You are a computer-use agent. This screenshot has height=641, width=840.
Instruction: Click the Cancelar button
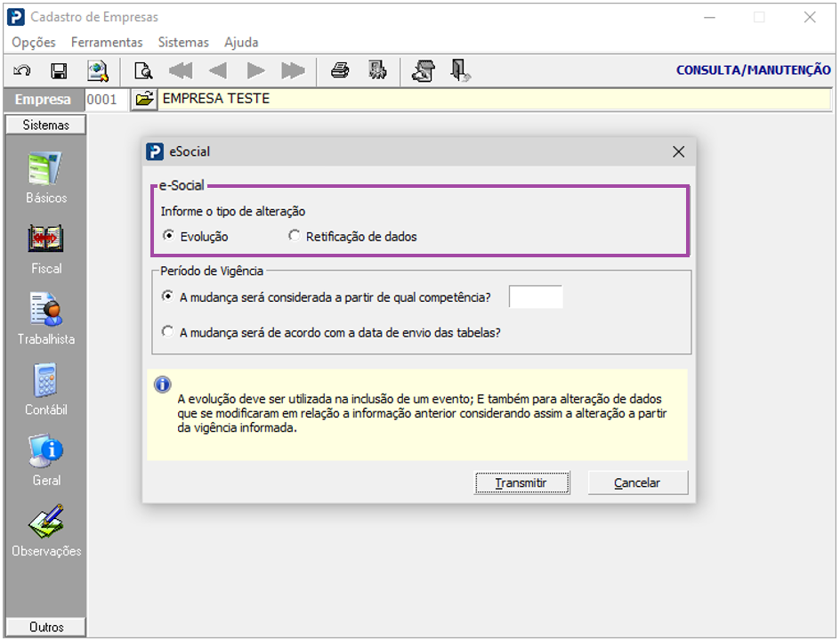(x=637, y=483)
